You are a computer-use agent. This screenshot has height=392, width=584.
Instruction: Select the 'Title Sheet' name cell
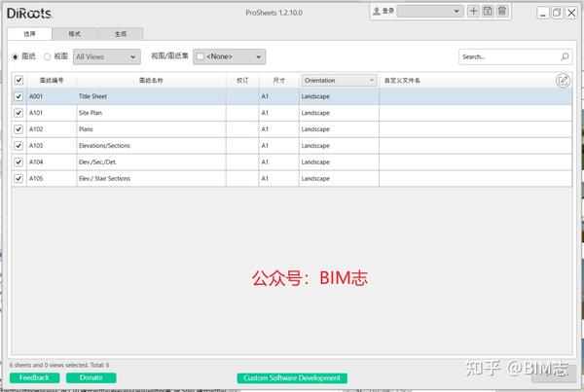click(151, 96)
